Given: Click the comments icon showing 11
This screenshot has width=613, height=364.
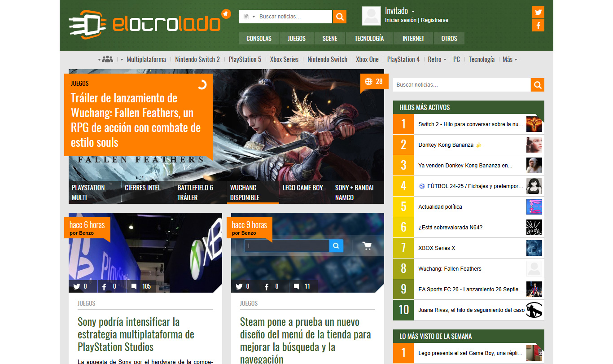Looking at the screenshot, I should [296, 286].
